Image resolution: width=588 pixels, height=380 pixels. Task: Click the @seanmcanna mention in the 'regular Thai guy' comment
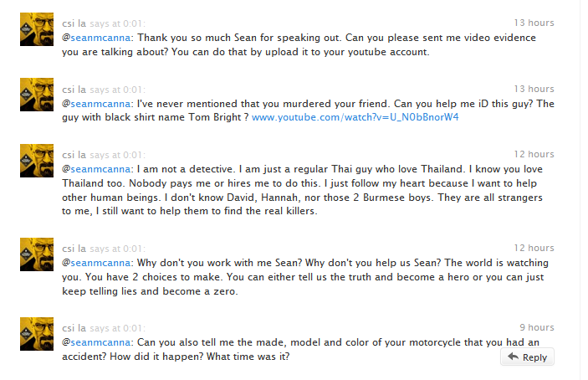(x=97, y=170)
